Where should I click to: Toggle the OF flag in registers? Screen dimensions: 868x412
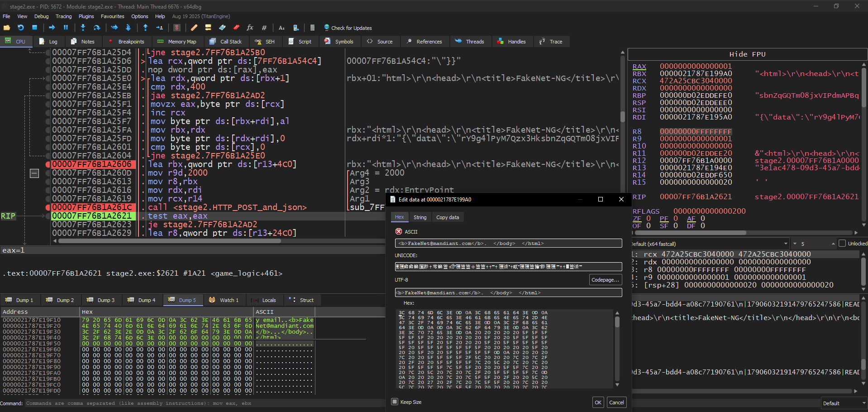637,225
